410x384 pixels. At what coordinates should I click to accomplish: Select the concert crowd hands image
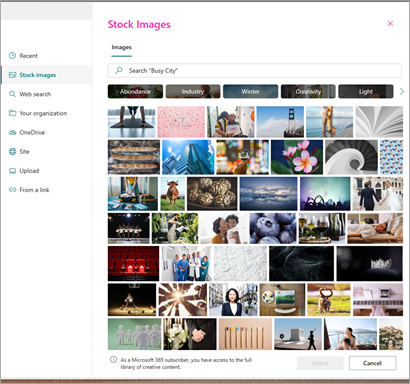[325, 194]
